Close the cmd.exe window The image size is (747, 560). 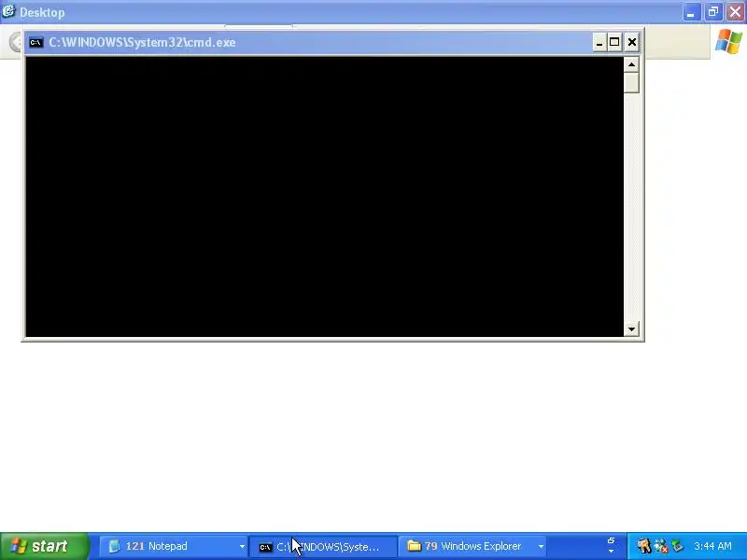pos(632,42)
